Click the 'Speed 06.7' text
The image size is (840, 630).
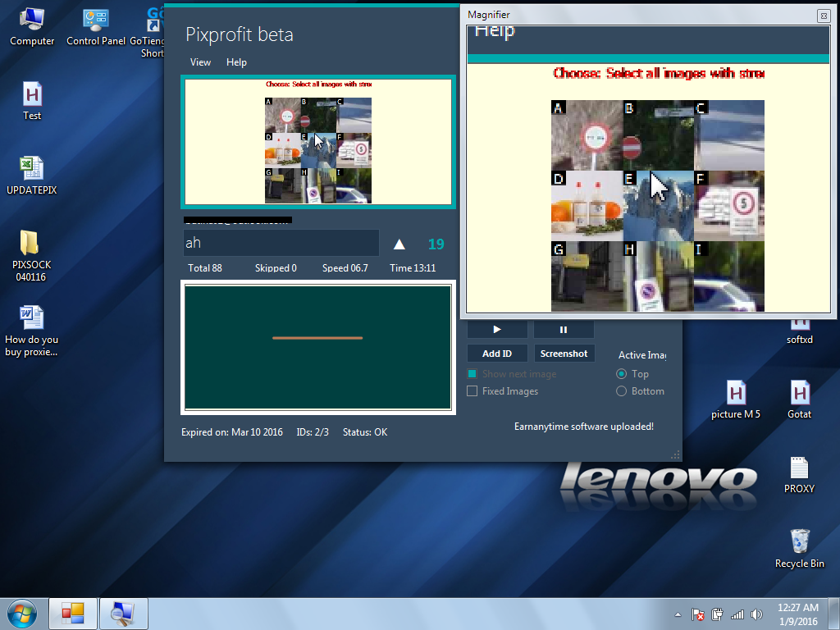[345, 268]
